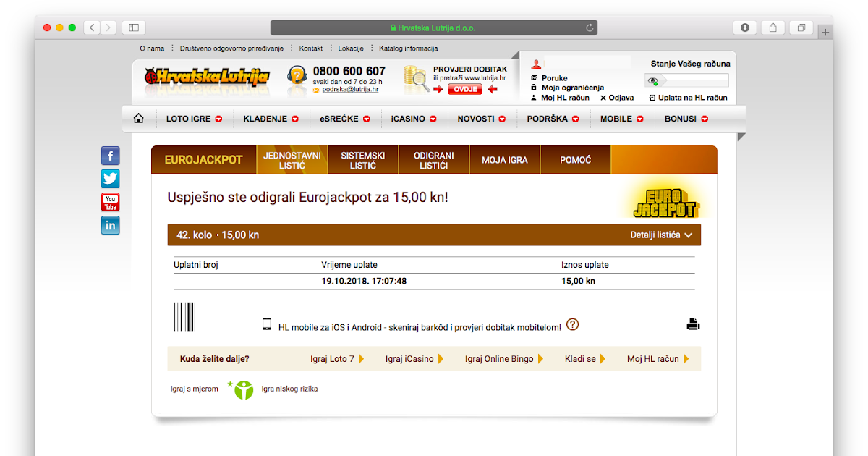Click the Igraj s mjerom text
This screenshot has height=456, width=868.
tap(195, 389)
